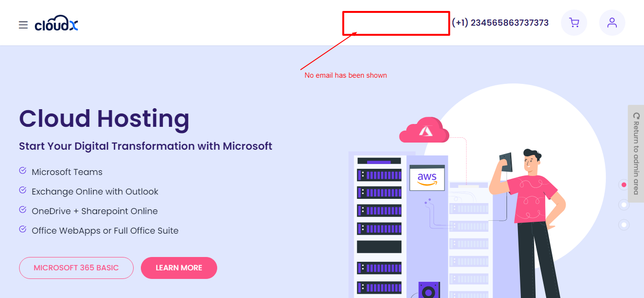
Task: Click the checkmark beside Exchange Online with Outlook
Action: (22, 190)
